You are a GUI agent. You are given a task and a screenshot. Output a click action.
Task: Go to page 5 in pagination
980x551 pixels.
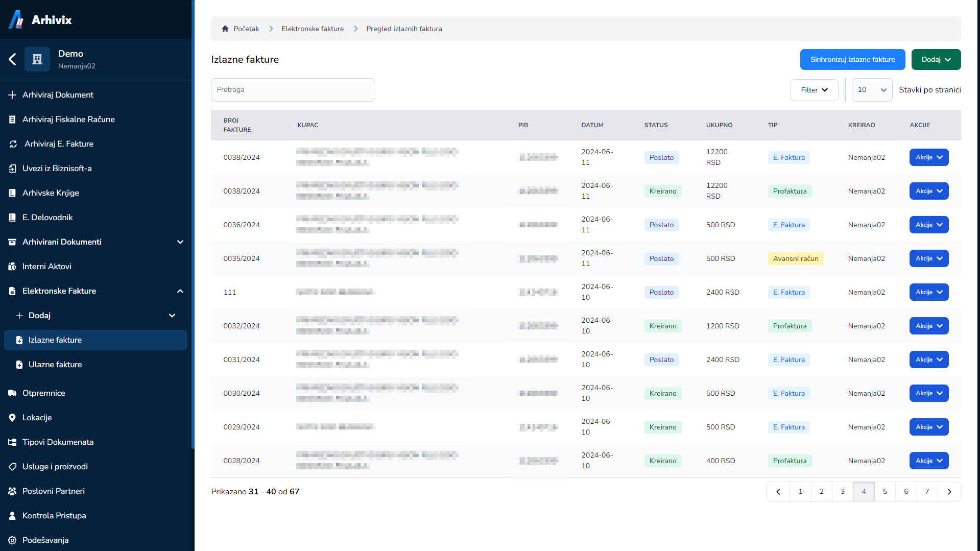[x=885, y=492]
